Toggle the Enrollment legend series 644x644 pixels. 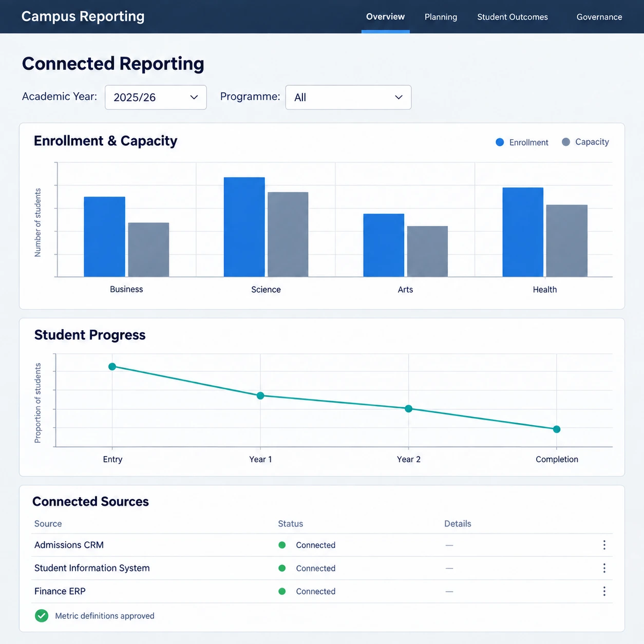(x=522, y=142)
